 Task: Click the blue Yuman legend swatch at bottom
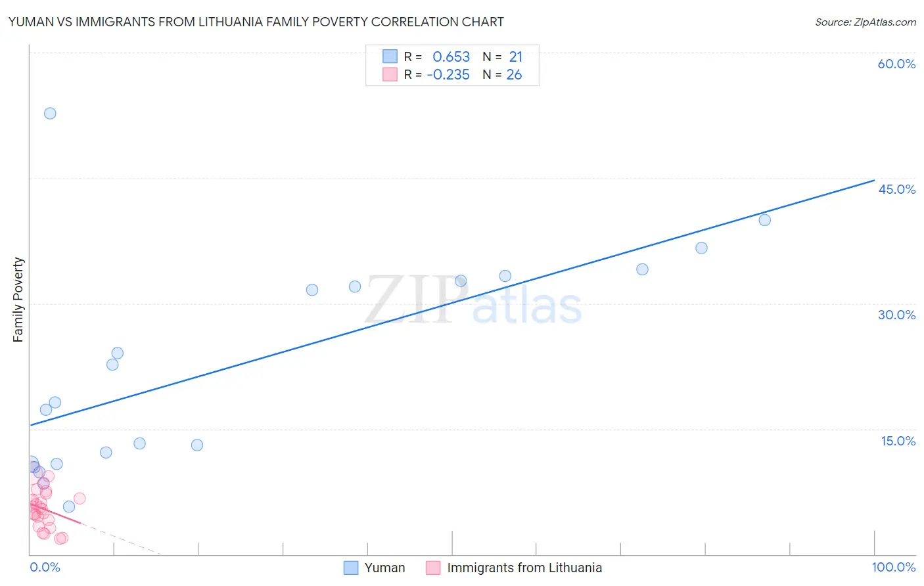tap(351, 568)
